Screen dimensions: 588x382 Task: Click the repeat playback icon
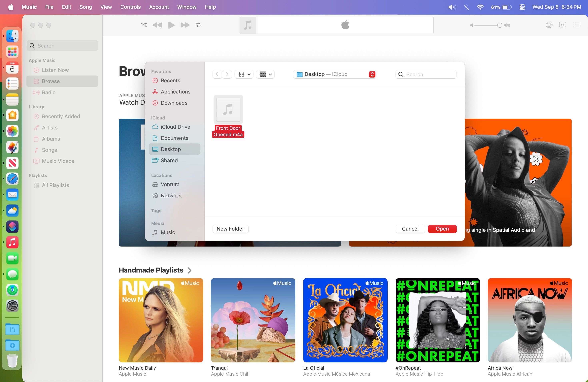coord(198,25)
